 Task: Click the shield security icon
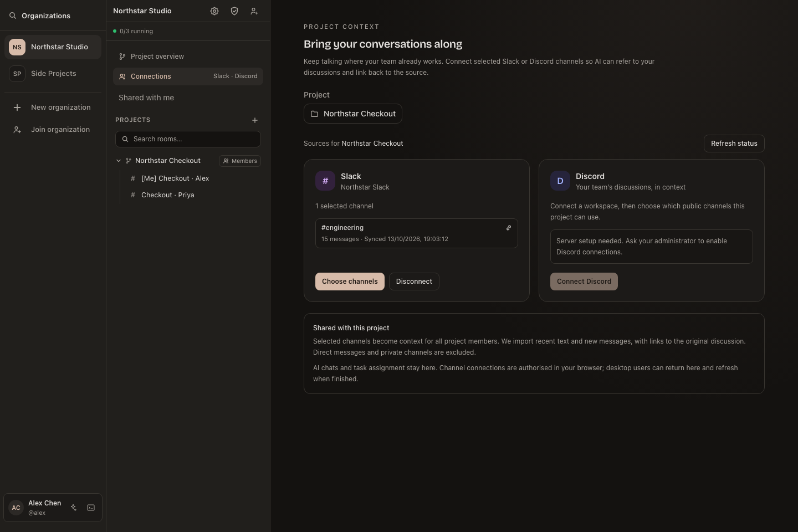coord(234,11)
